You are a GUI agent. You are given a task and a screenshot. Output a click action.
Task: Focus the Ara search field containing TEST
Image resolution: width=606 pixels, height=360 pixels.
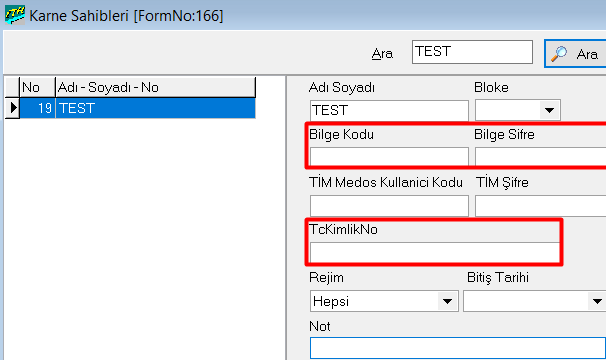(472, 52)
